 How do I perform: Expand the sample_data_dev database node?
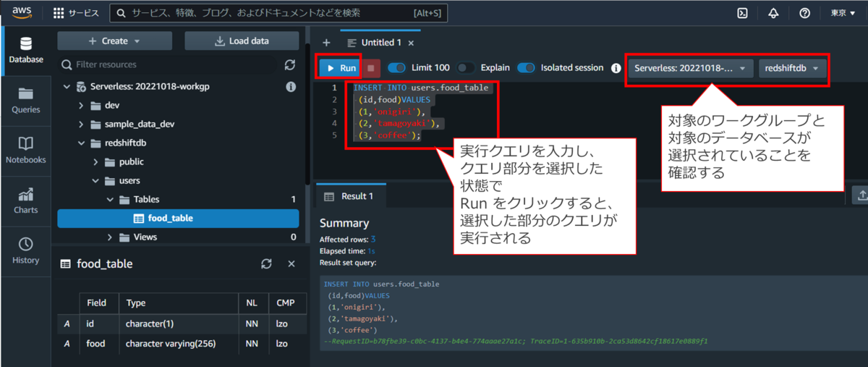point(80,125)
